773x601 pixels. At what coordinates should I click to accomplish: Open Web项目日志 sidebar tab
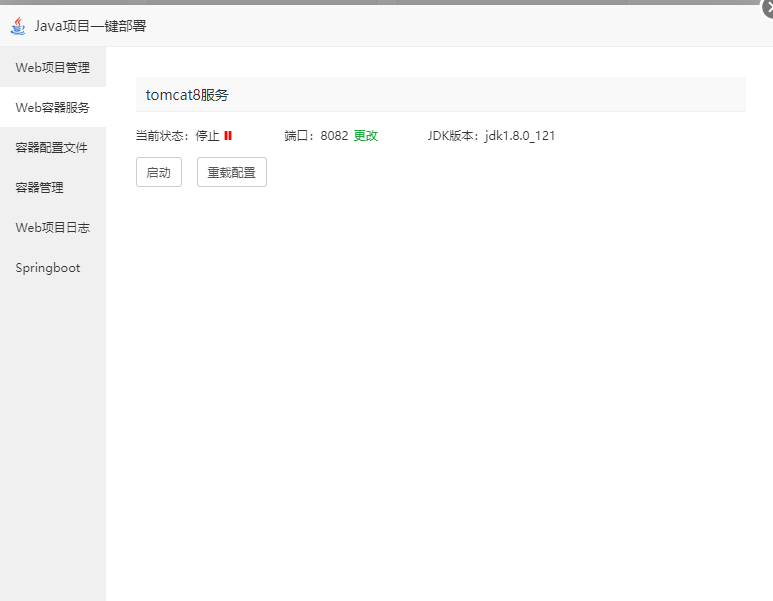click(53, 227)
